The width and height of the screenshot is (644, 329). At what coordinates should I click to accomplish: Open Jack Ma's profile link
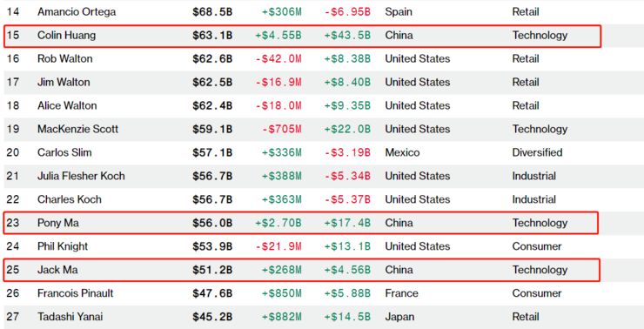57,270
